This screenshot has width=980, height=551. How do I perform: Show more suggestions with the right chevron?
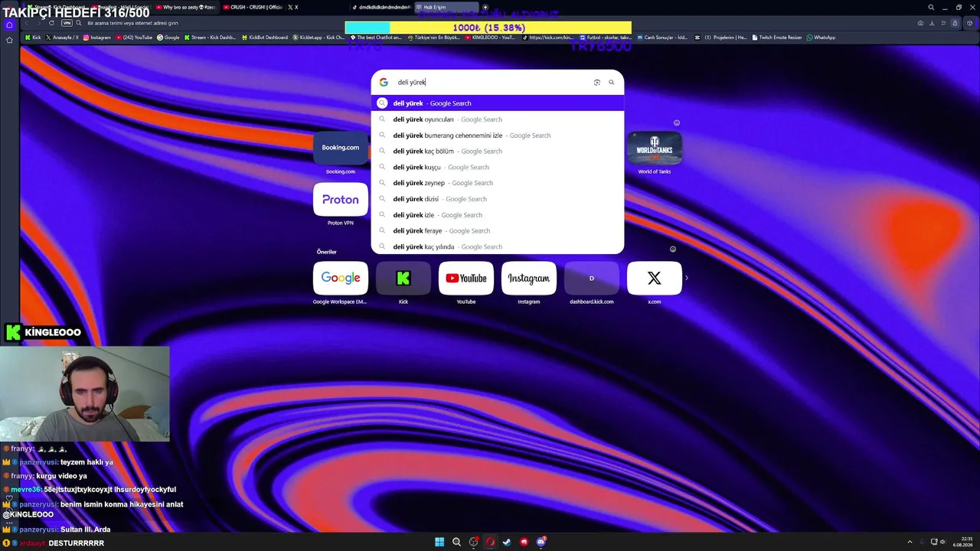[x=687, y=278]
